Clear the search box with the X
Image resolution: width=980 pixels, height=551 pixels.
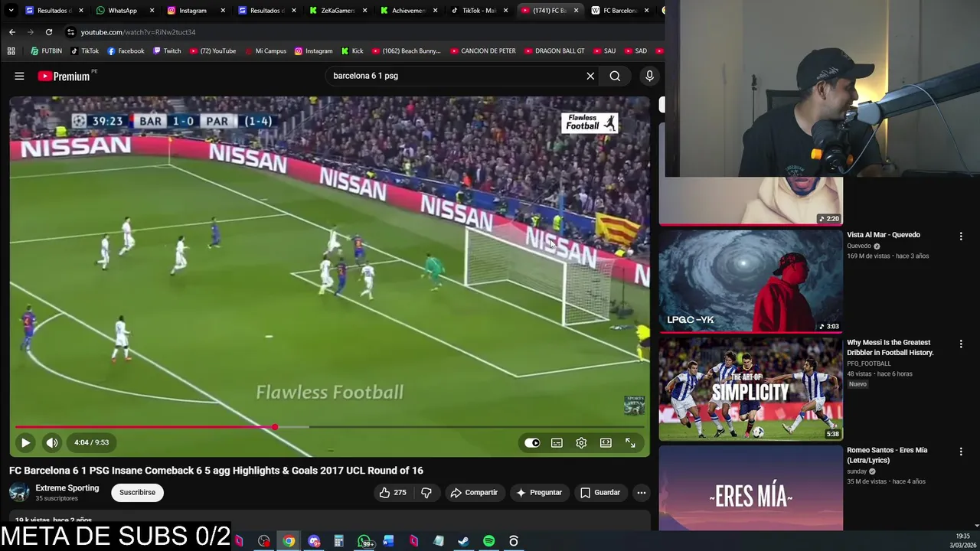coord(590,76)
